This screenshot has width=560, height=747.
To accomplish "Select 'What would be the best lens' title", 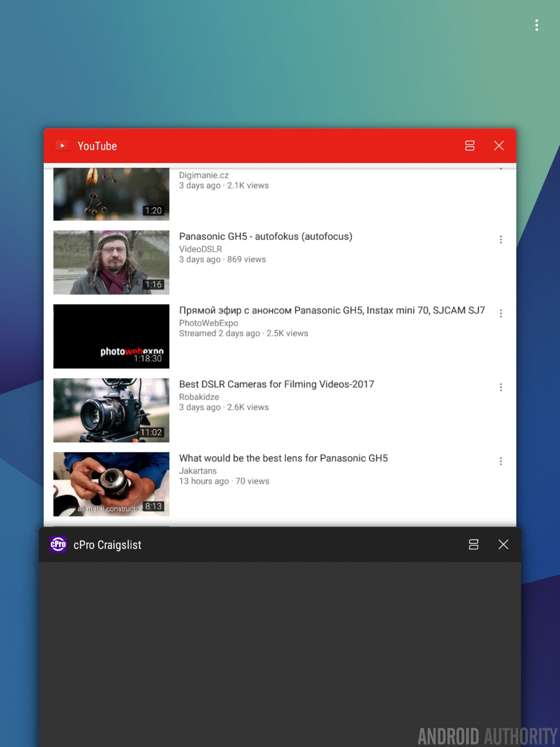I will pyautogui.click(x=283, y=458).
